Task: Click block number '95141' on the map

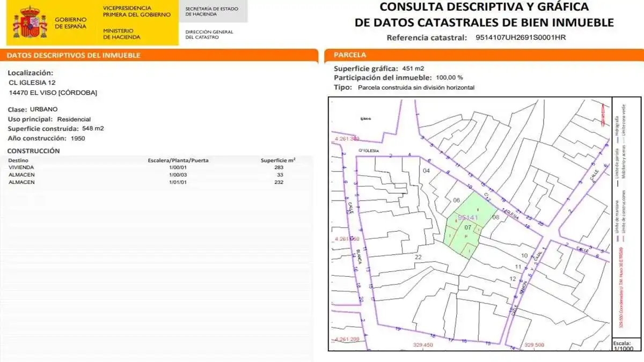Action: point(467,217)
